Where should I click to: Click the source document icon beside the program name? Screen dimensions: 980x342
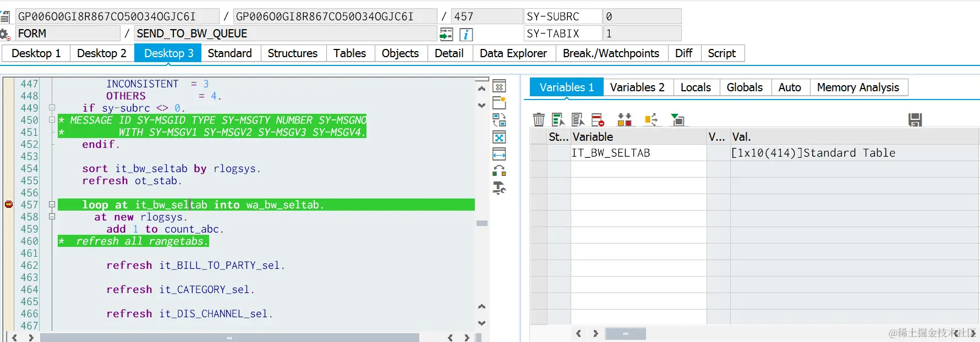tap(5, 17)
